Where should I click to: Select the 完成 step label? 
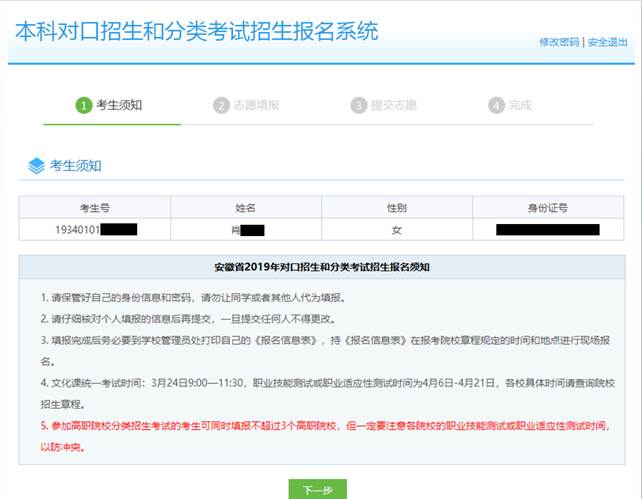(520, 105)
